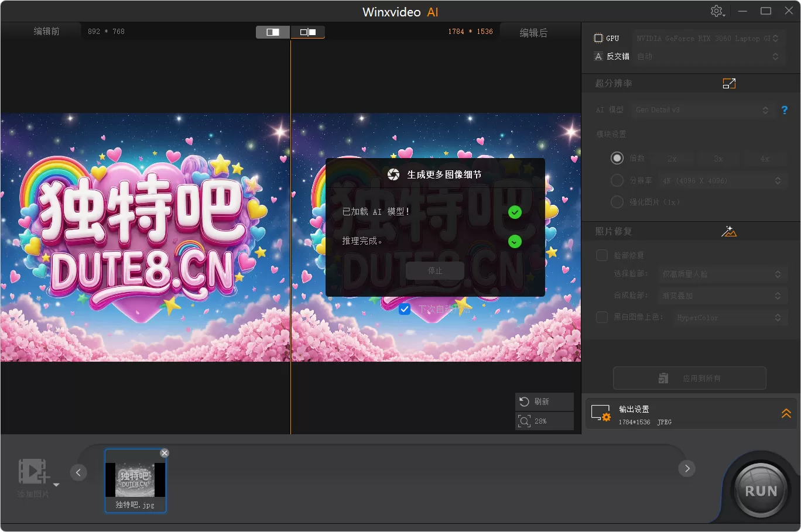This screenshot has height=532, width=801.
Task: Open the AI 模型 Gen Detail v3 dropdown
Action: pyautogui.click(x=703, y=110)
